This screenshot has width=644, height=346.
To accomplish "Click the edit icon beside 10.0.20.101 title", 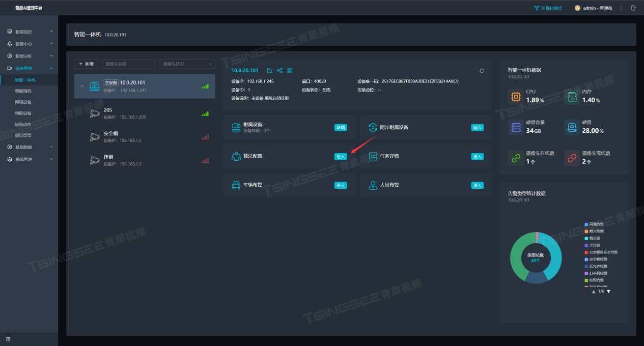I will coord(270,70).
